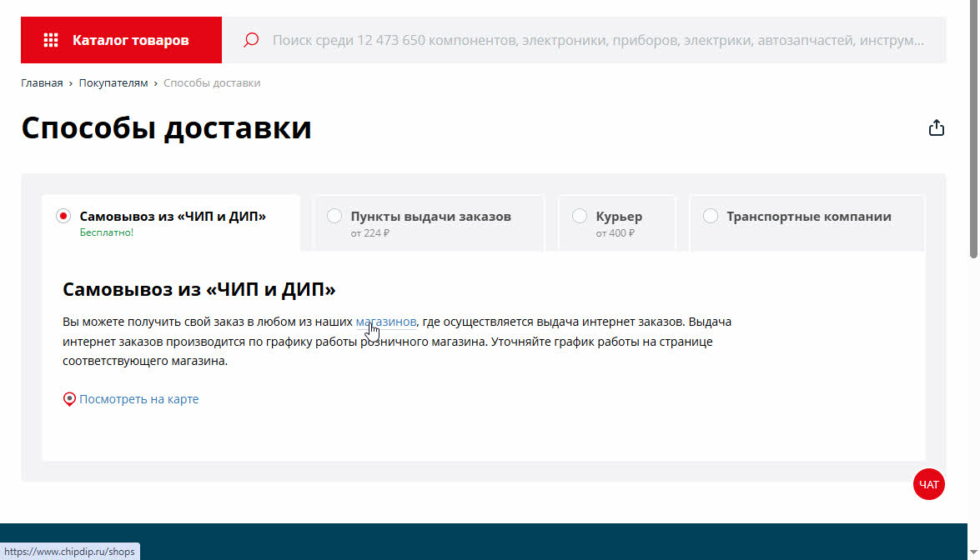
Task: Select the Курьер radio button
Action: click(x=580, y=216)
